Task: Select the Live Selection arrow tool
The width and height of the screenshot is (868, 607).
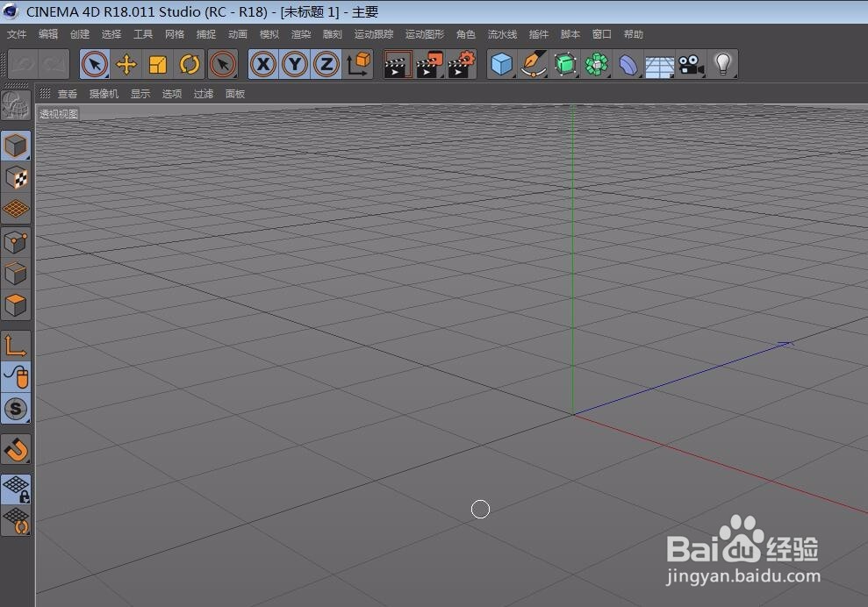Action: tap(95, 64)
